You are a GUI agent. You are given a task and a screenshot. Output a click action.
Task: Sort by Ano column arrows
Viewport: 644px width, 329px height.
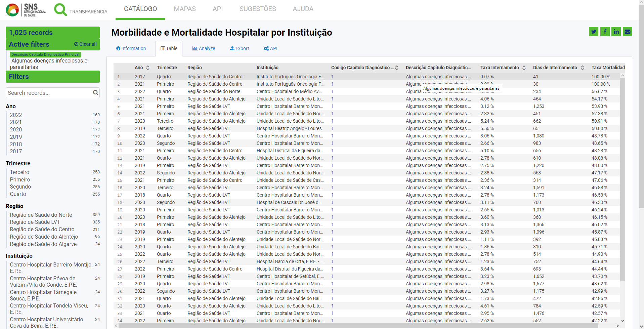coord(148,68)
